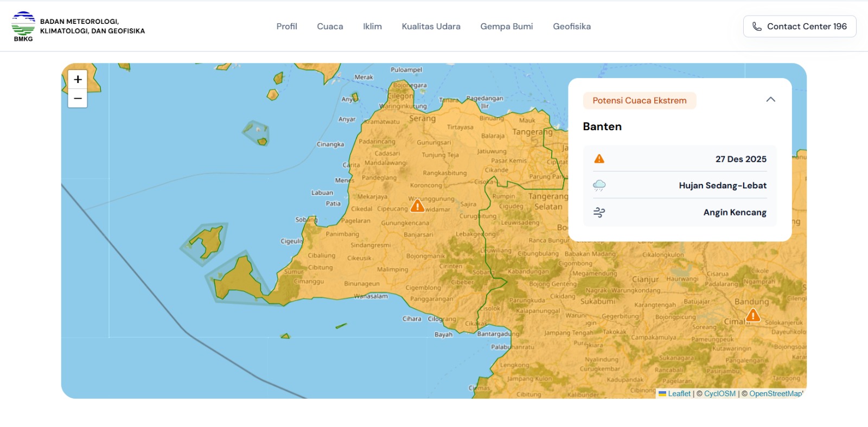This screenshot has width=868, height=427.
Task: Click the warning marker near Bandung
Action: pos(752,315)
